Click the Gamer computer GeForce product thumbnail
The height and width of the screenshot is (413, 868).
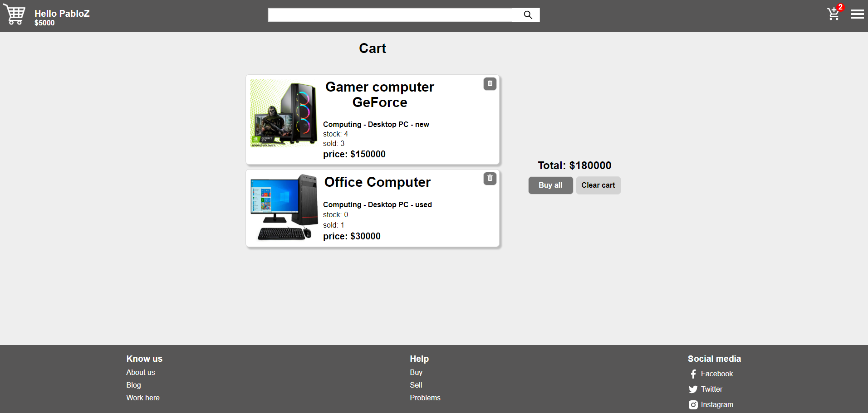(284, 113)
